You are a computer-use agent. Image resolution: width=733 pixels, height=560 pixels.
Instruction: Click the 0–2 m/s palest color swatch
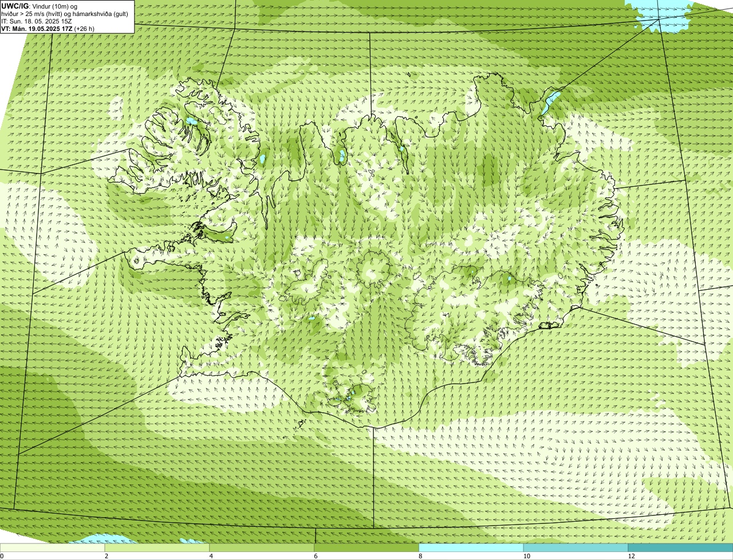(53, 548)
